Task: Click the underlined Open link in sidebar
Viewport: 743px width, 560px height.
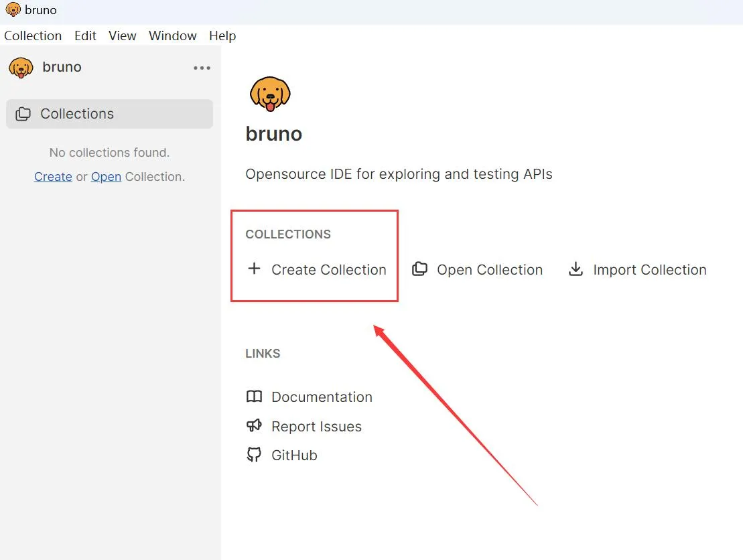Action: tap(106, 177)
